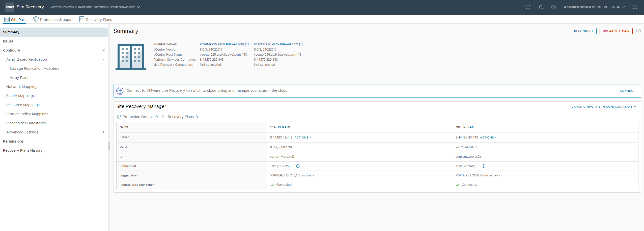The width and height of the screenshot is (644, 231).
Task: Switch to the Site Pair tab
Action: 15,19
